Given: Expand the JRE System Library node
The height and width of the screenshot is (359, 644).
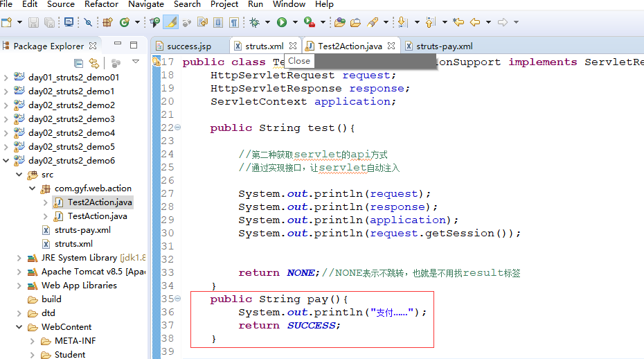Looking at the screenshot, I should (19, 258).
